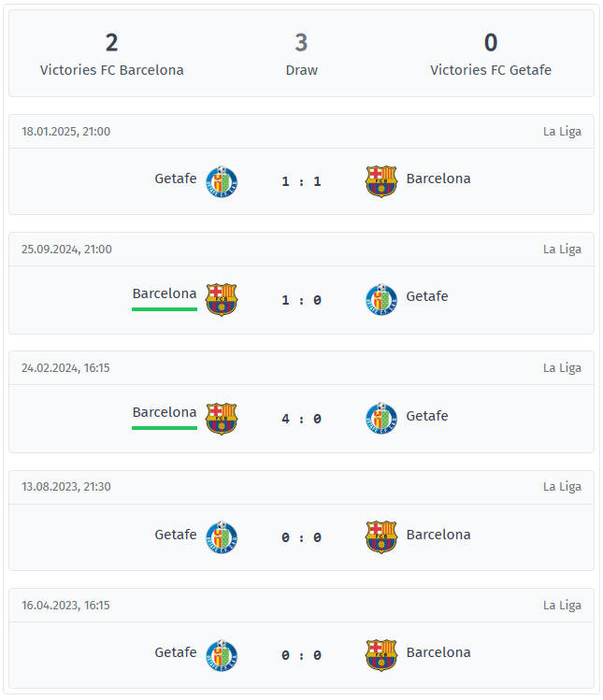Click Getafe crest in 13.08.2023 match
This screenshot has height=700, width=603.
click(222, 537)
